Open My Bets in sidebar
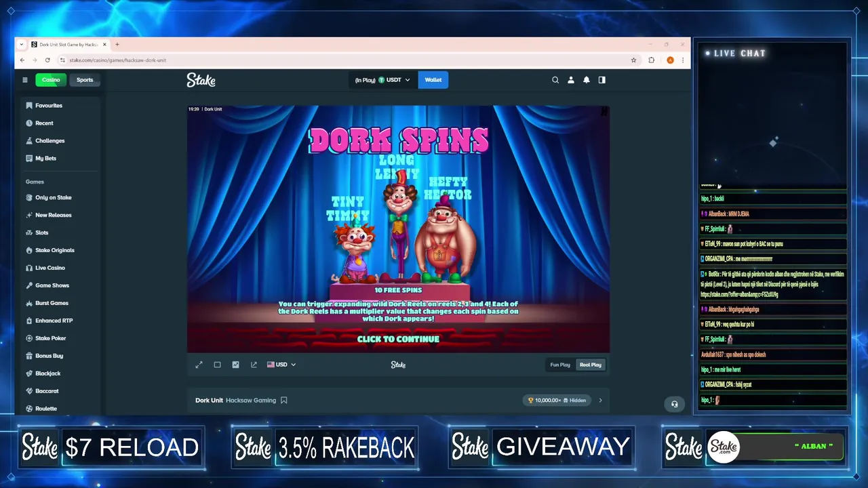Screen dimensions: 868x488 coord(46,159)
